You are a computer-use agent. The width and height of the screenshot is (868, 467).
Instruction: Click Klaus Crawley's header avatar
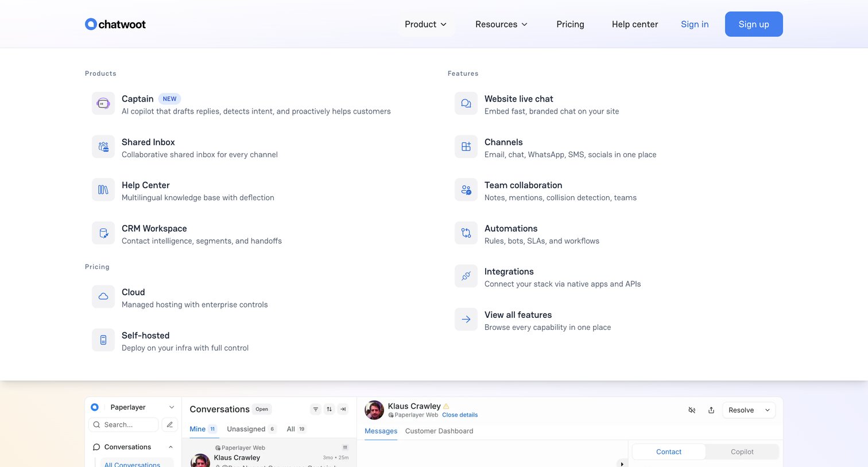374,410
